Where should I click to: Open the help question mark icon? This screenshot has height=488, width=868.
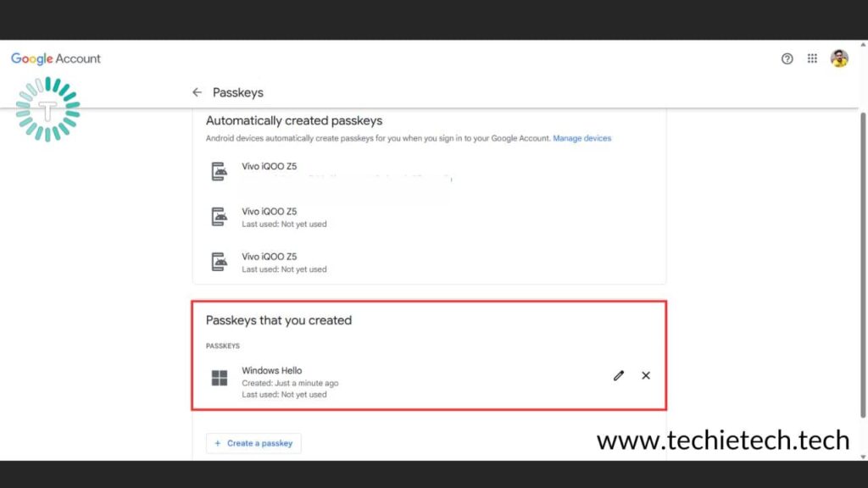pos(787,58)
